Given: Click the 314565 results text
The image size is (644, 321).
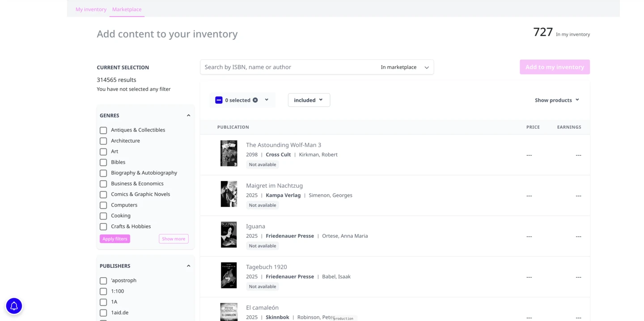Looking at the screenshot, I should tap(116, 80).
